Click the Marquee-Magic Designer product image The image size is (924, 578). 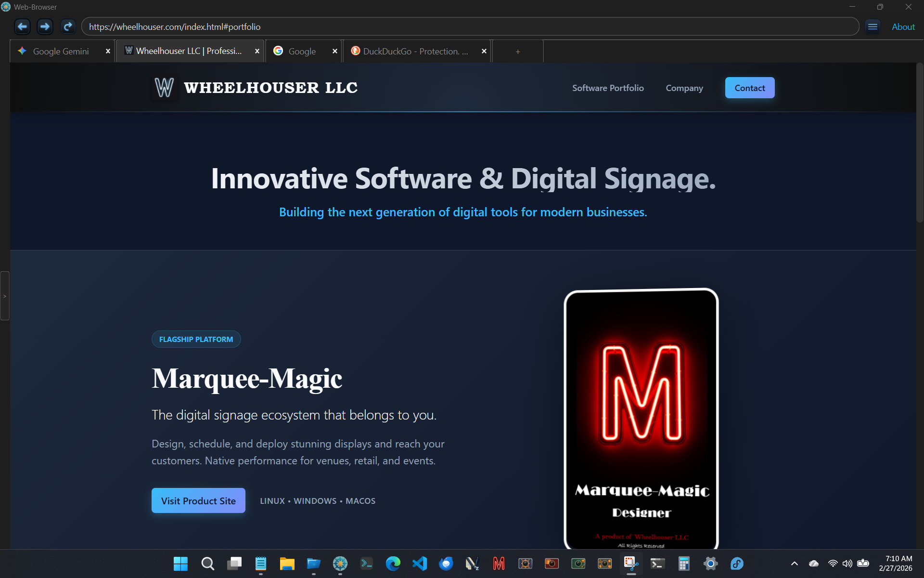pyautogui.click(x=641, y=418)
